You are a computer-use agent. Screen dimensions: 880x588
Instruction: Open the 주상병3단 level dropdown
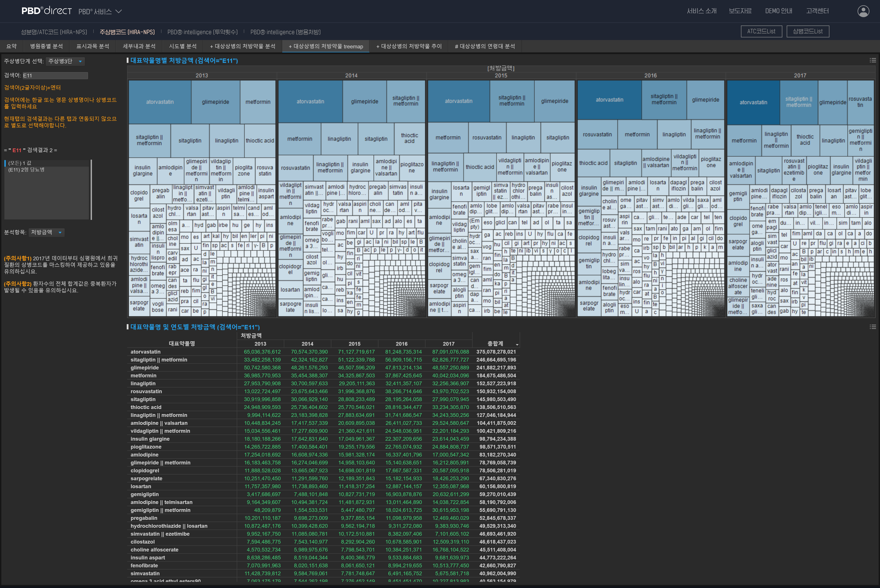tap(65, 61)
